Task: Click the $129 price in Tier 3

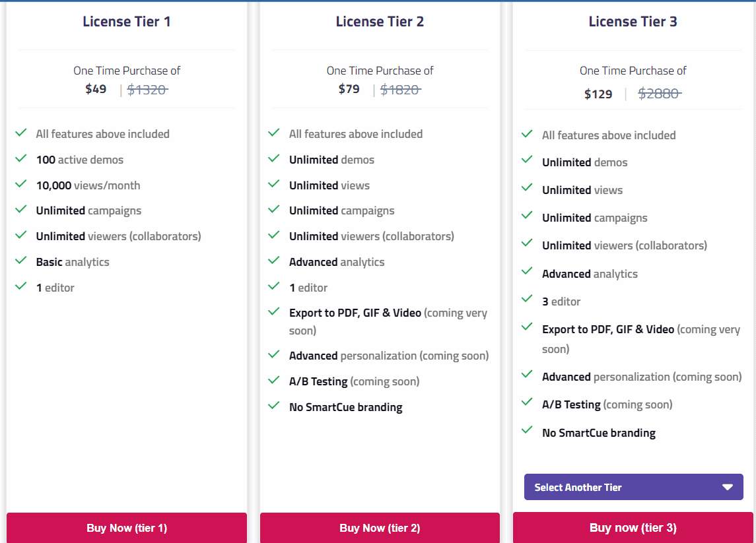Action: (598, 94)
